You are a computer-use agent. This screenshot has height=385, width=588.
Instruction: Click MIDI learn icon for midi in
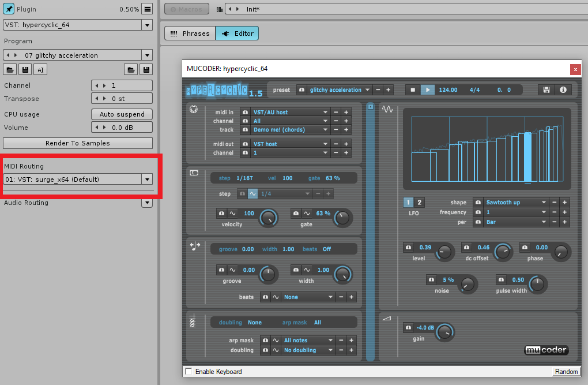245,112
